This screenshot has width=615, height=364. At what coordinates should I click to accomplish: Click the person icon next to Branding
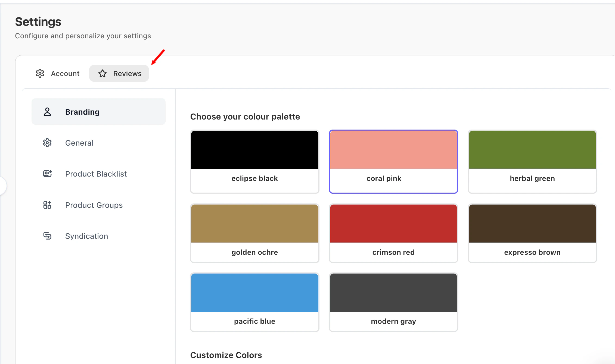coord(47,112)
